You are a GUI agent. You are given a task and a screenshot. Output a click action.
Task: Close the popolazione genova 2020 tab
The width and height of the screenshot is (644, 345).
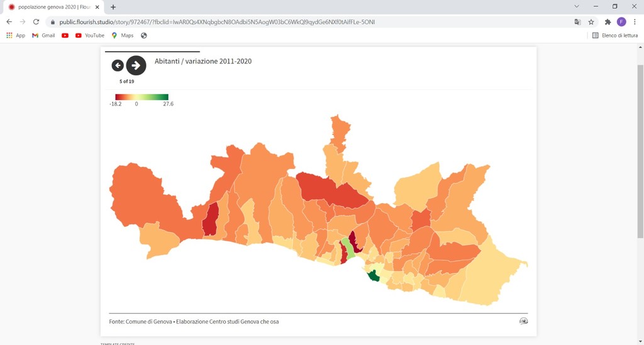(97, 7)
